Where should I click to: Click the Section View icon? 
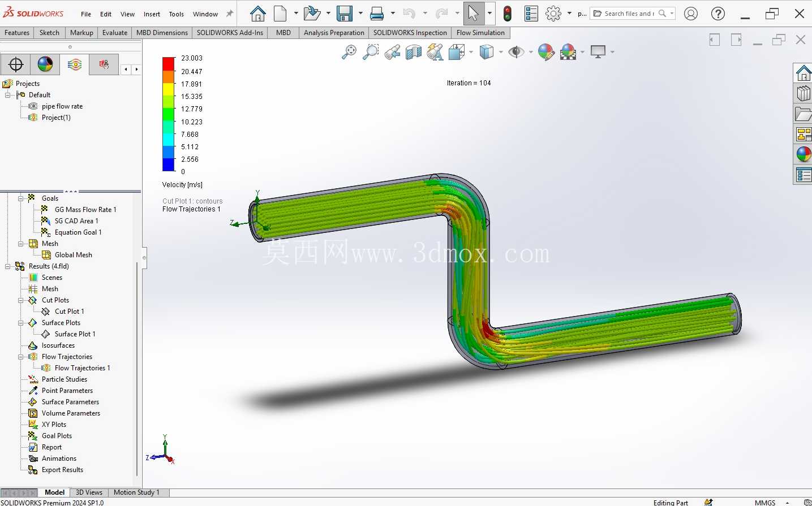[414, 52]
